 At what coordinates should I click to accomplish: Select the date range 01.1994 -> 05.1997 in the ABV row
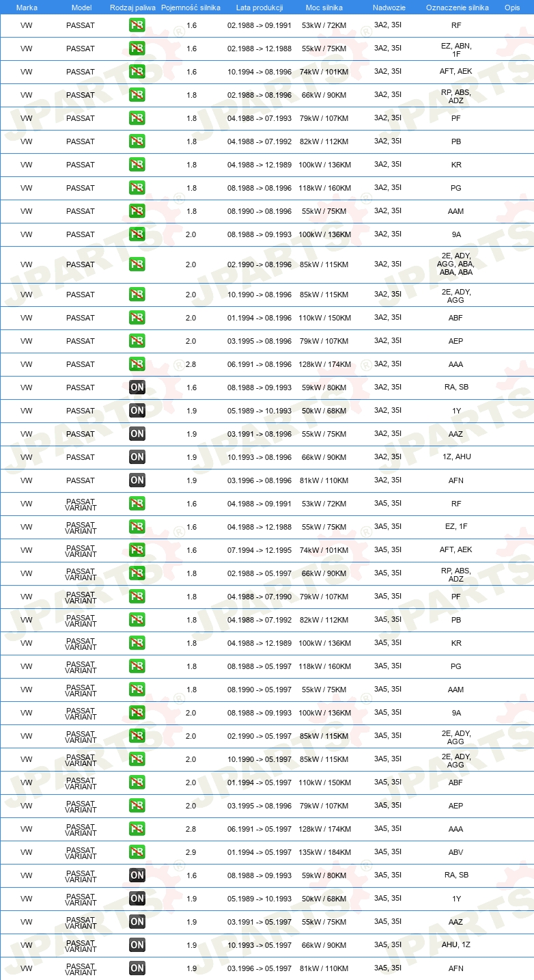coord(259,852)
